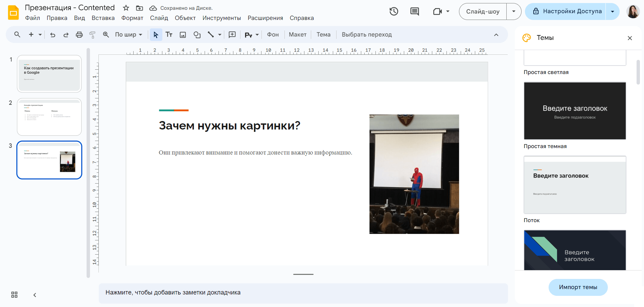Insert a shape
Viewport: 644px width, 307px height.
tap(197, 34)
